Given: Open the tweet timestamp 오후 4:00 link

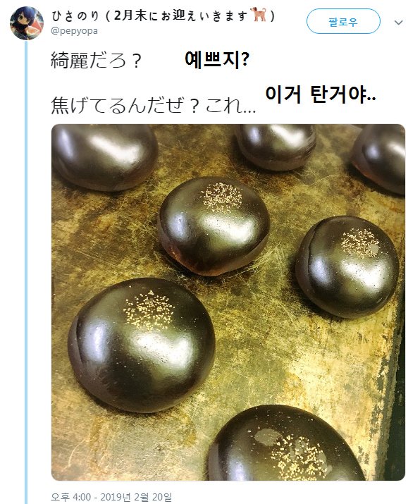Looking at the screenshot, I should pos(70,497).
